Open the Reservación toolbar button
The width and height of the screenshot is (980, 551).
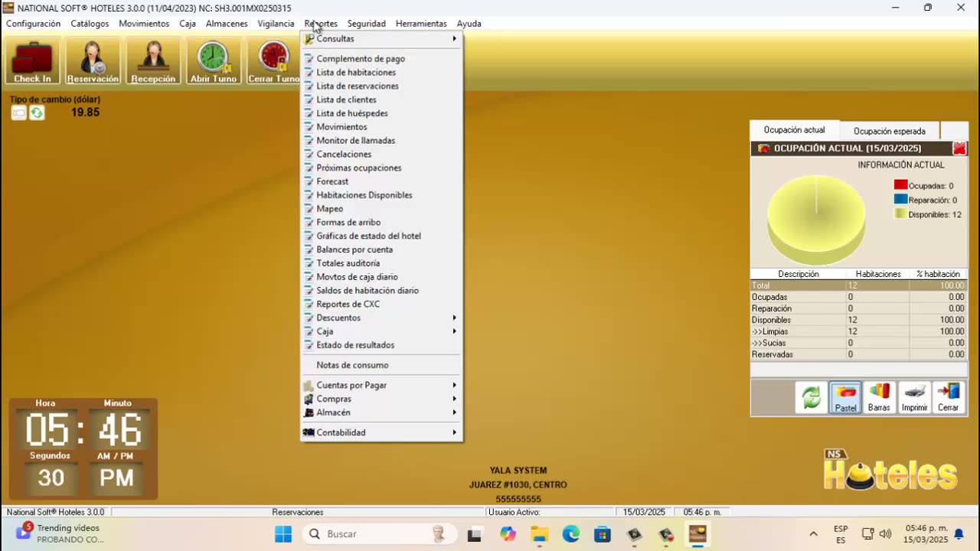pyautogui.click(x=93, y=61)
